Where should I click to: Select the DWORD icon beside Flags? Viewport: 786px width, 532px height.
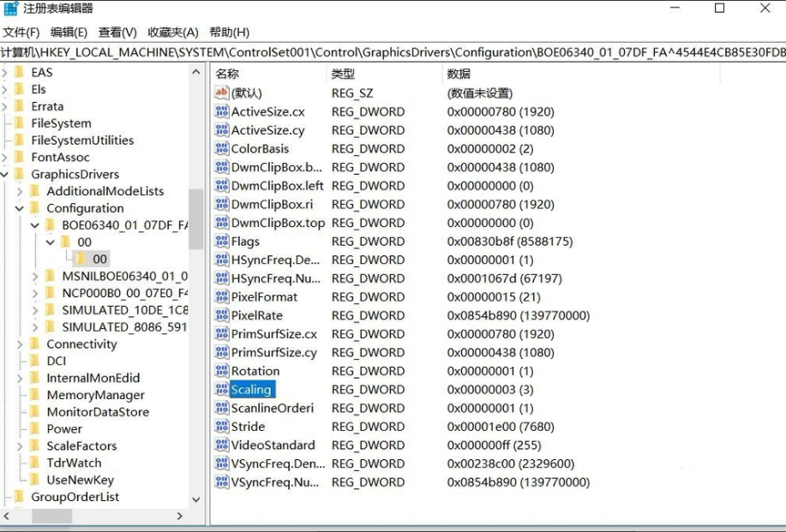[224, 241]
